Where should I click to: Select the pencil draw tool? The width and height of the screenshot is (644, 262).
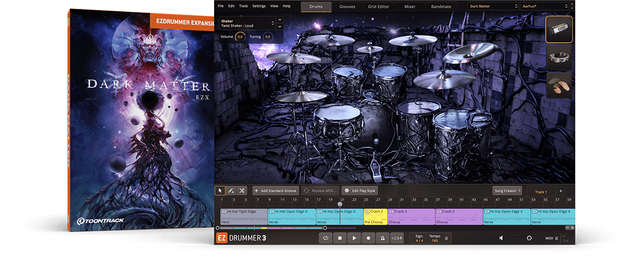tap(231, 191)
